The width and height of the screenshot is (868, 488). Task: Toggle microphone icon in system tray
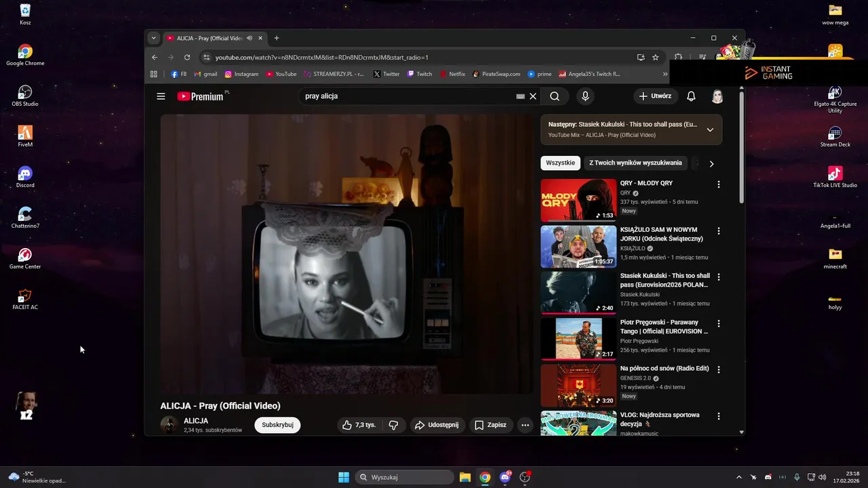(797, 477)
